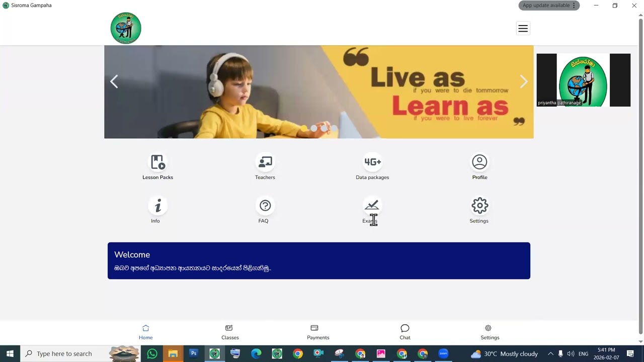
Task: Switch to the Chat bottom tab
Action: point(405,332)
